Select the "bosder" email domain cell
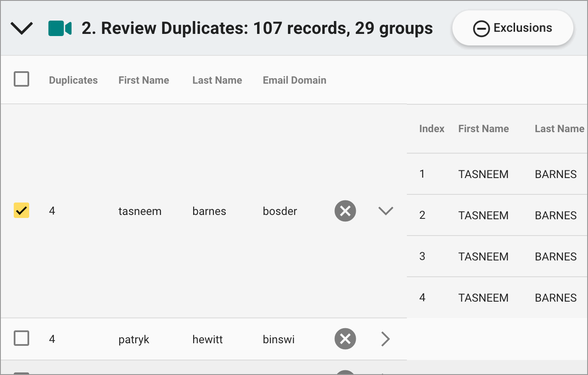 coord(280,211)
